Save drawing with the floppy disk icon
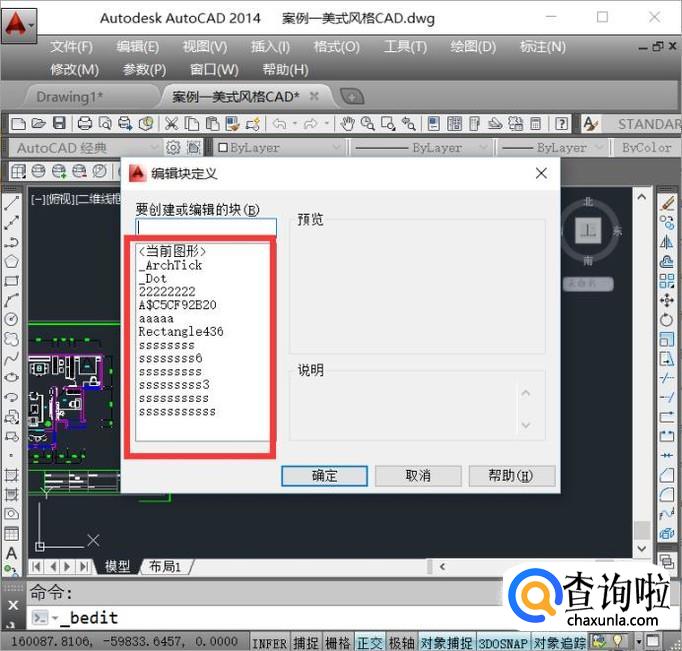 coord(59,124)
